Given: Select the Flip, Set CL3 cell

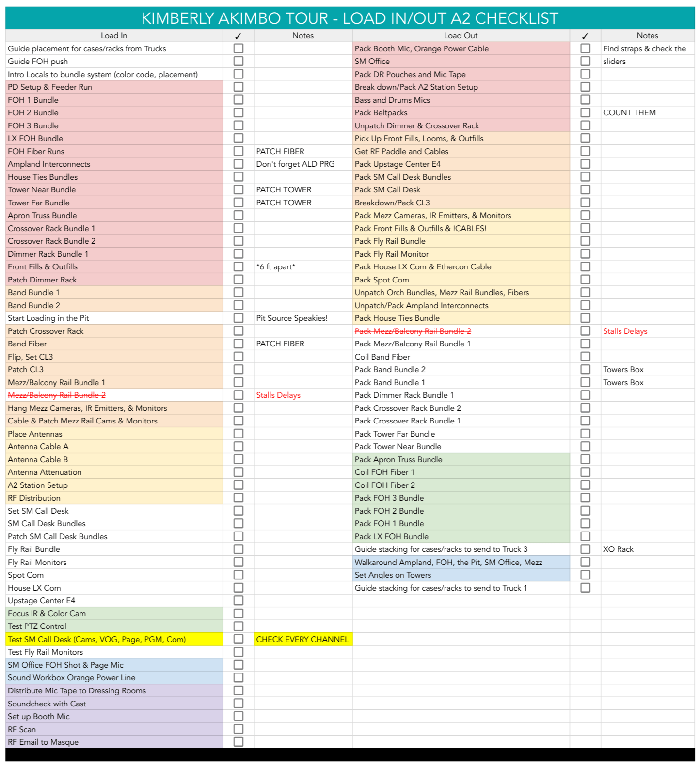Looking at the screenshot, I should (x=114, y=357).
